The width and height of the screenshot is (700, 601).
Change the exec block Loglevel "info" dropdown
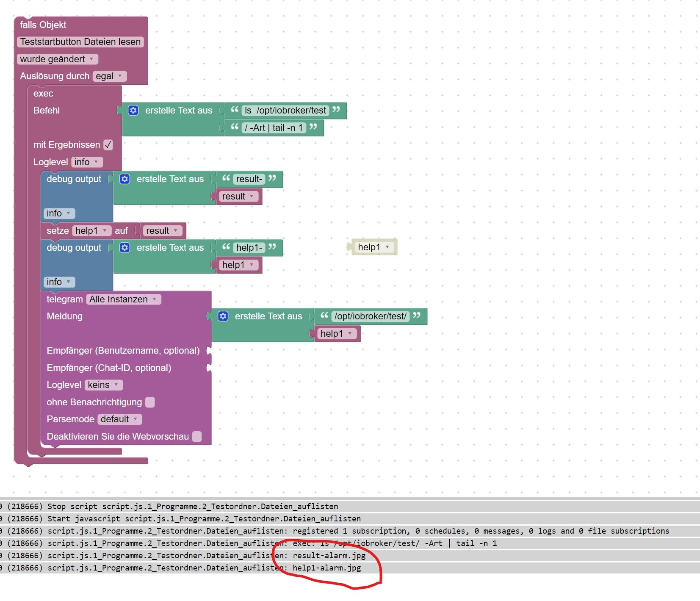click(x=87, y=162)
